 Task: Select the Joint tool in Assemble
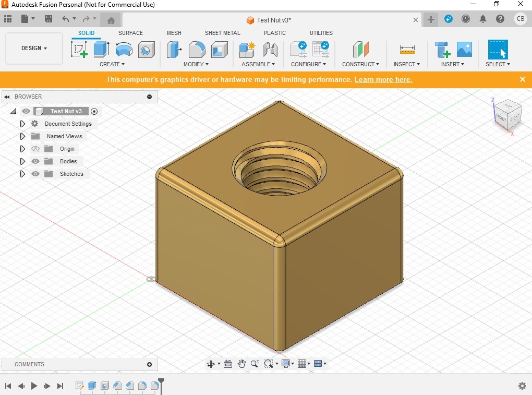(270, 50)
